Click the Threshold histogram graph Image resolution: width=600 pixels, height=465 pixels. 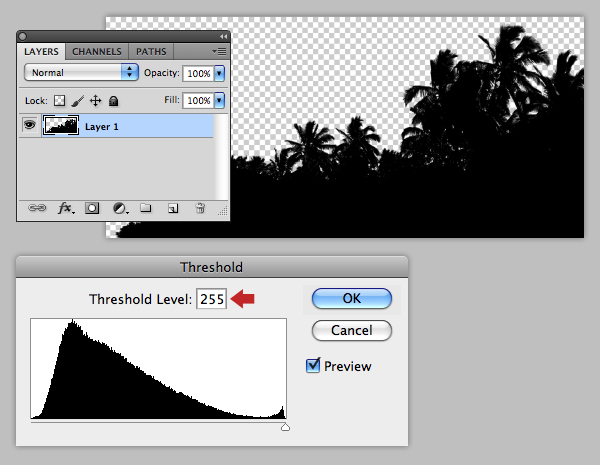(x=158, y=369)
